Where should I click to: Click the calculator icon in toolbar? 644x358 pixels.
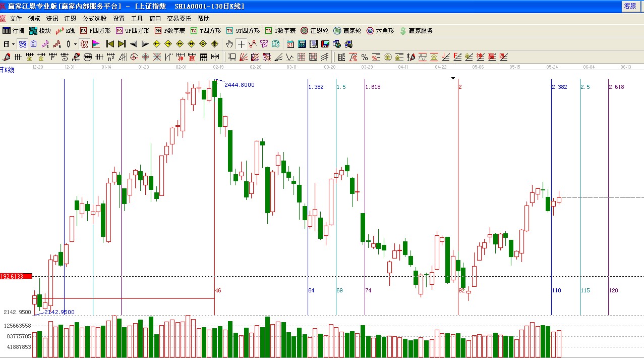pyautogui.click(x=303, y=44)
